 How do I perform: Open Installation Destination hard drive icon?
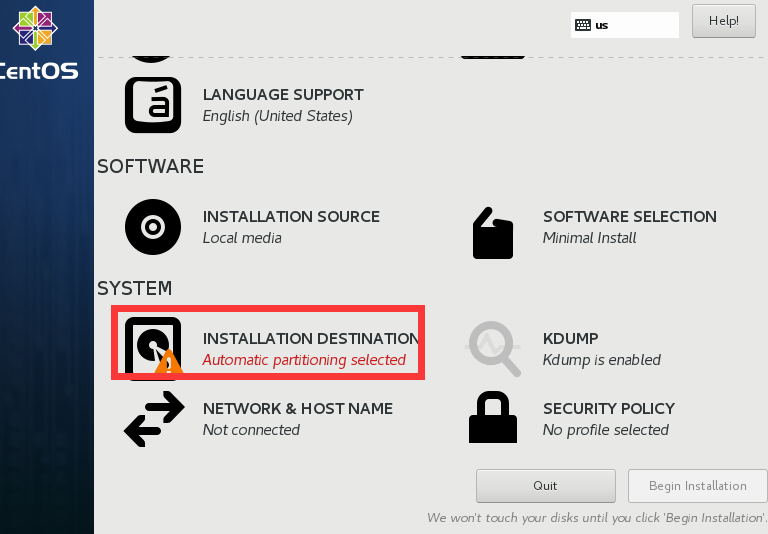click(151, 345)
